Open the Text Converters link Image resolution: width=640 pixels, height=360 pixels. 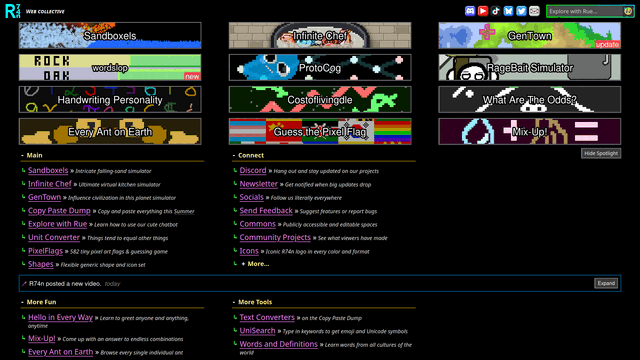(x=267, y=318)
